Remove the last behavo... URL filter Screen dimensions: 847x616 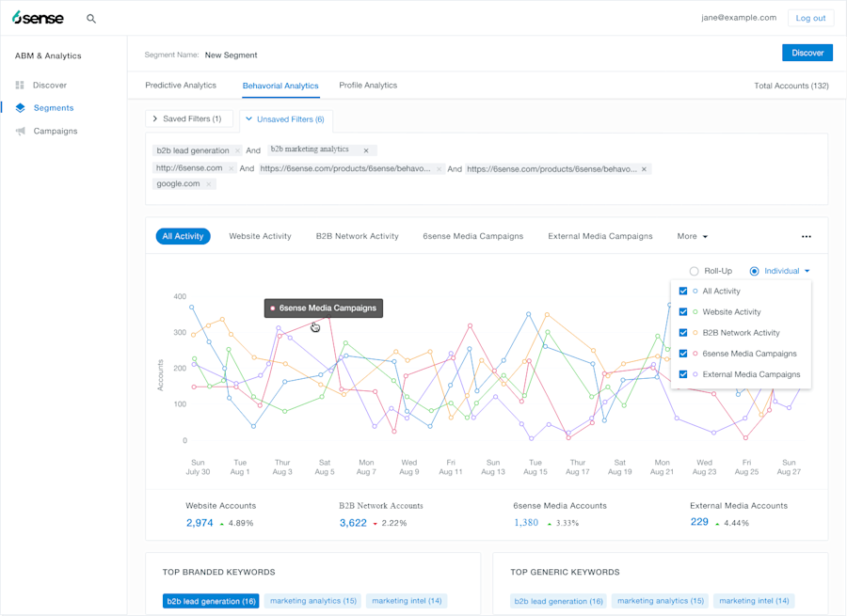click(x=644, y=169)
